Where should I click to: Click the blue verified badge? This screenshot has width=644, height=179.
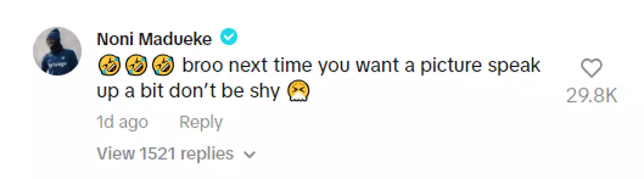point(230,38)
